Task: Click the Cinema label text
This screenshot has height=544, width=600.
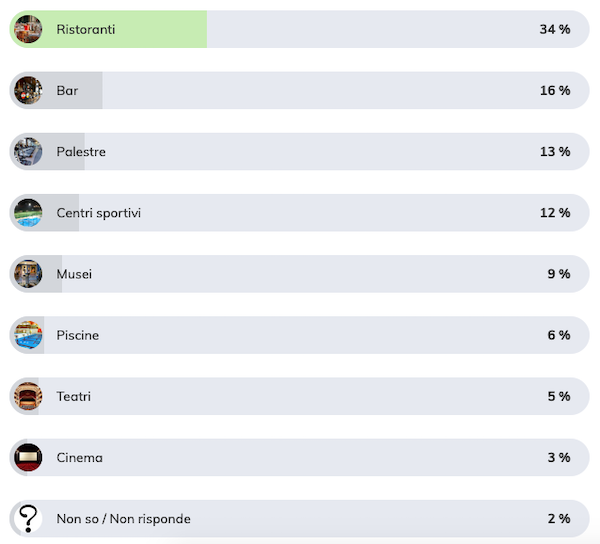Action: [80, 458]
